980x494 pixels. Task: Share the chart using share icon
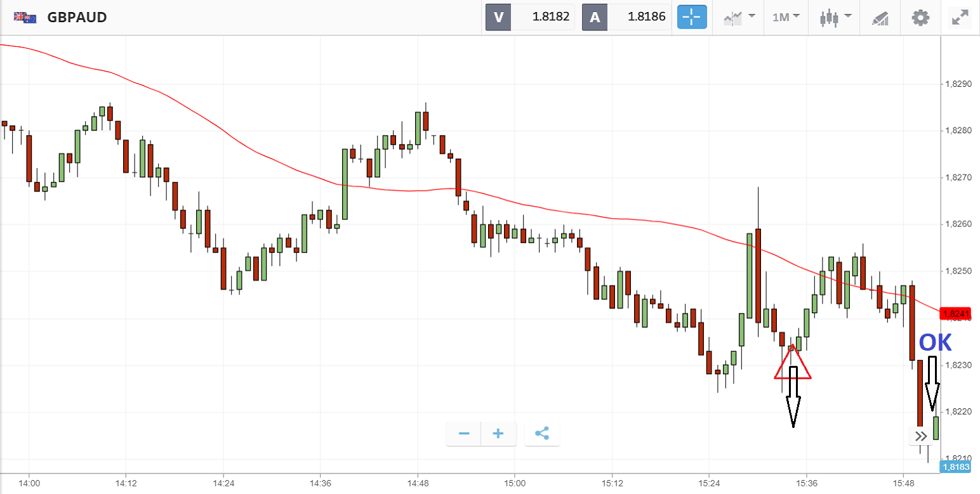pos(542,434)
